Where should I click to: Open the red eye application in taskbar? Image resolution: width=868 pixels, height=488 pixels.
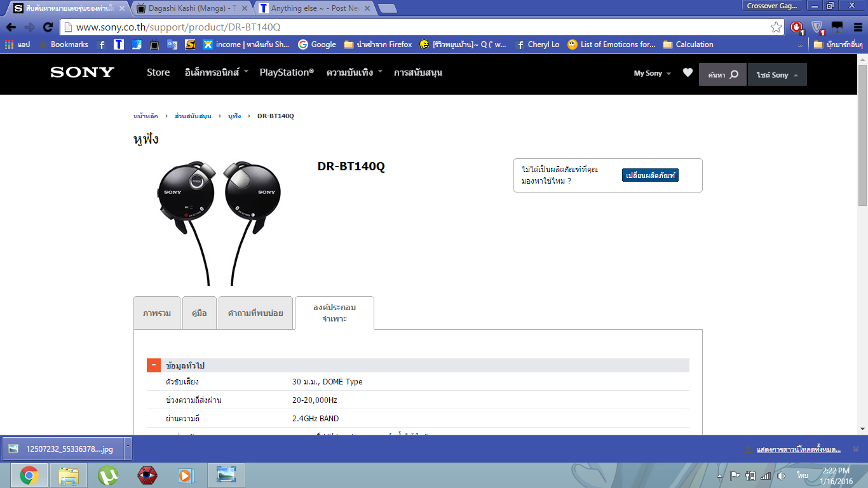(x=147, y=475)
